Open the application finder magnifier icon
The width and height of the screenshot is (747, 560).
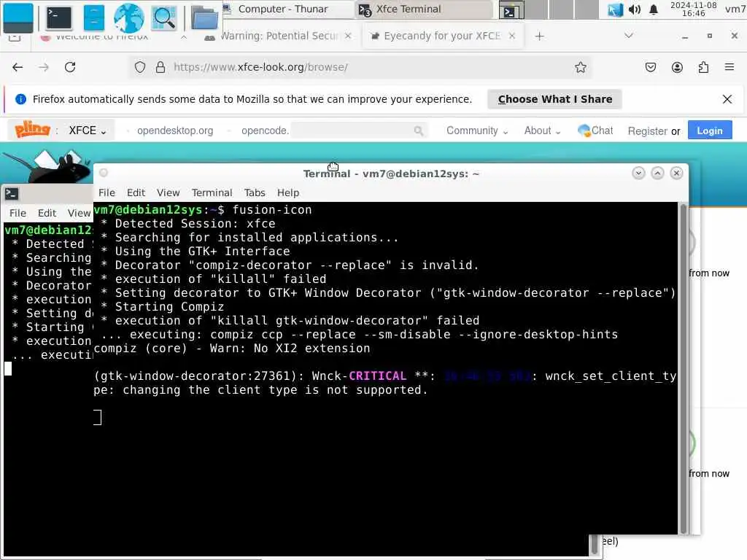(164, 17)
